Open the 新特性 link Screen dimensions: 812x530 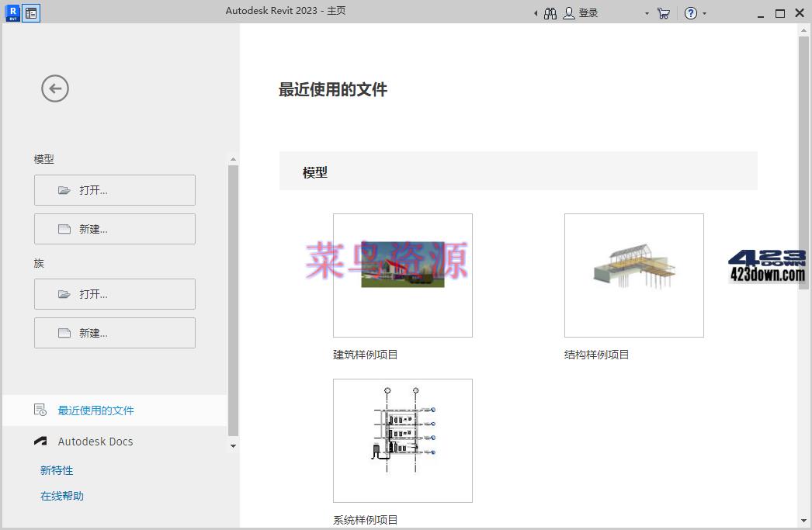[56, 470]
